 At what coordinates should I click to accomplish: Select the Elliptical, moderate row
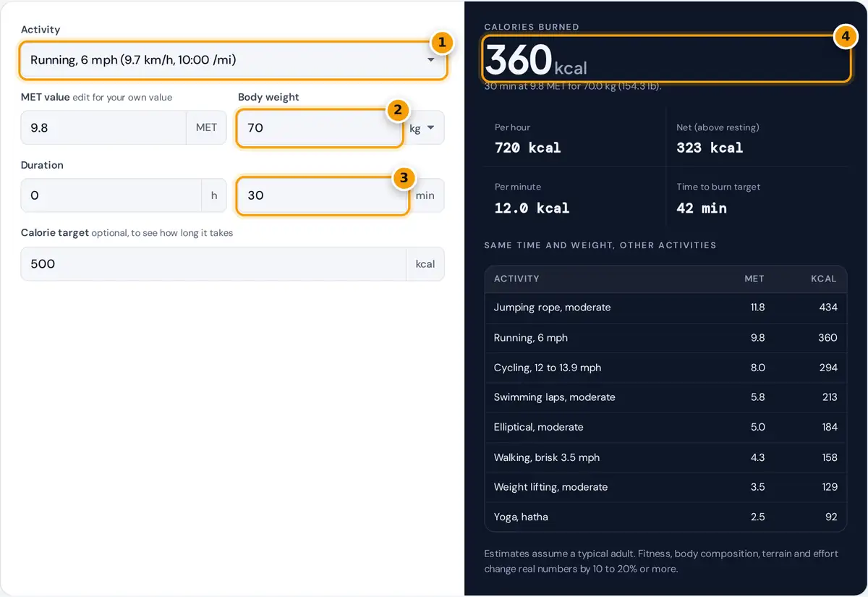[665, 427]
